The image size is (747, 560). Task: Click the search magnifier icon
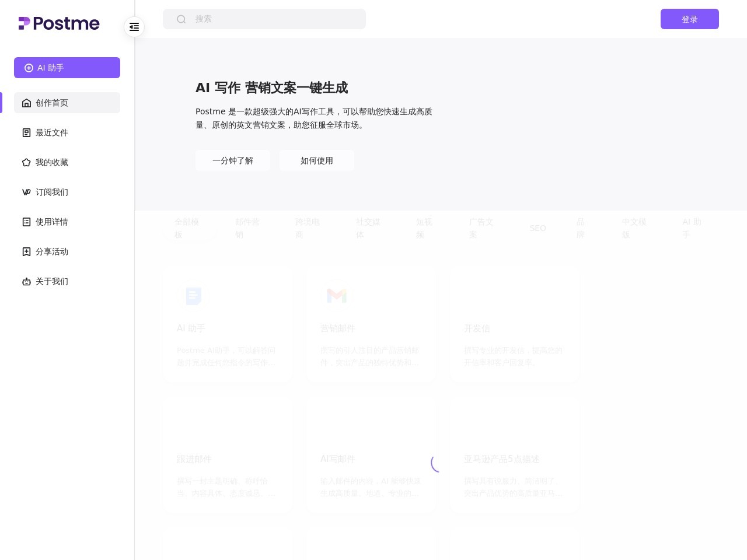181,19
